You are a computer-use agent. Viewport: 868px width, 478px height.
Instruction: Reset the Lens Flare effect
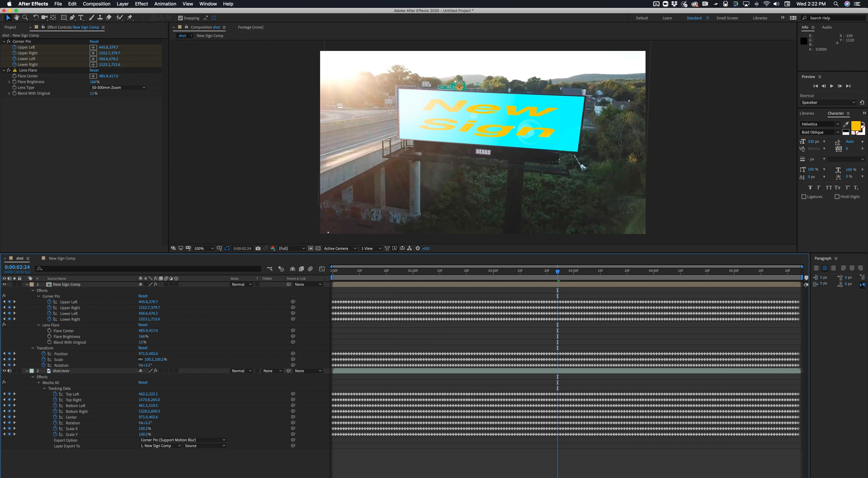[x=94, y=70]
